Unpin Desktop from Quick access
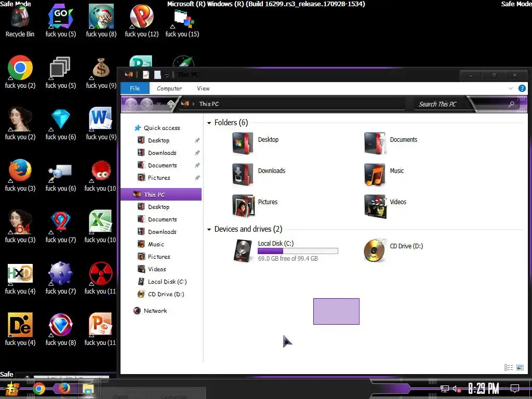This screenshot has height=399, width=532. click(197, 140)
